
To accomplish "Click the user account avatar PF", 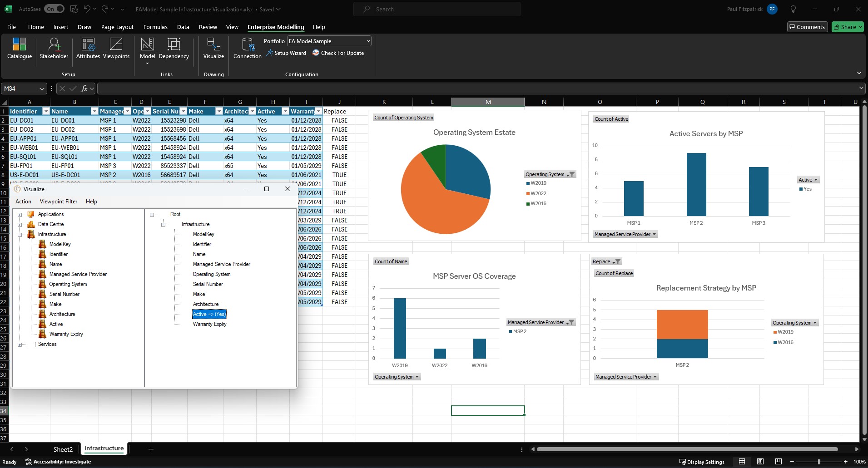I will click(772, 9).
